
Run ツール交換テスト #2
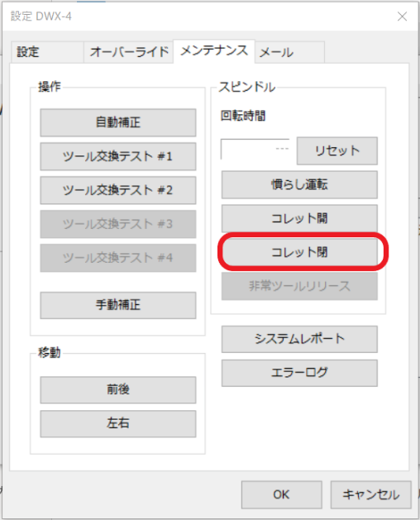point(118,190)
